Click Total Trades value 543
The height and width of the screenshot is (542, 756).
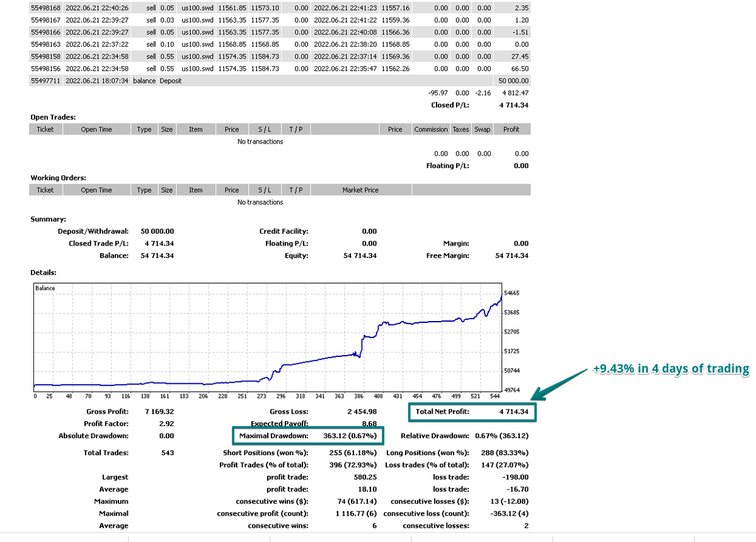click(x=168, y=453)
